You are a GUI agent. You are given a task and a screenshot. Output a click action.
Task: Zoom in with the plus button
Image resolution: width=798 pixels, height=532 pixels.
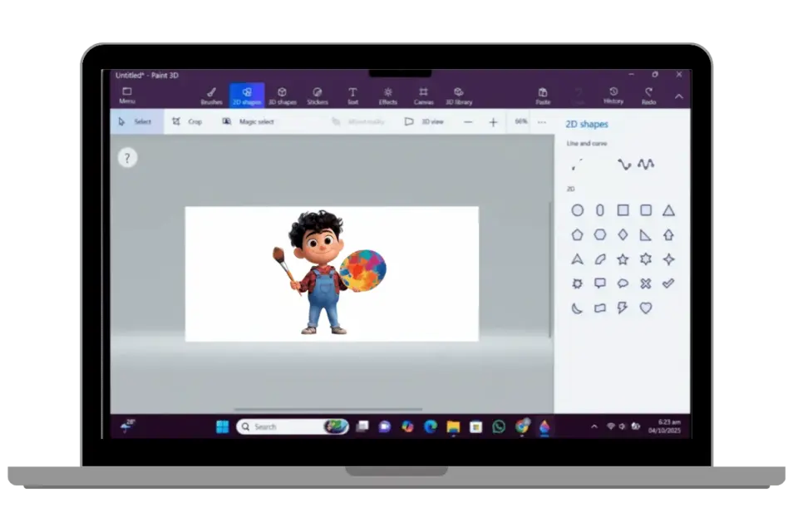tap(493, 122)
